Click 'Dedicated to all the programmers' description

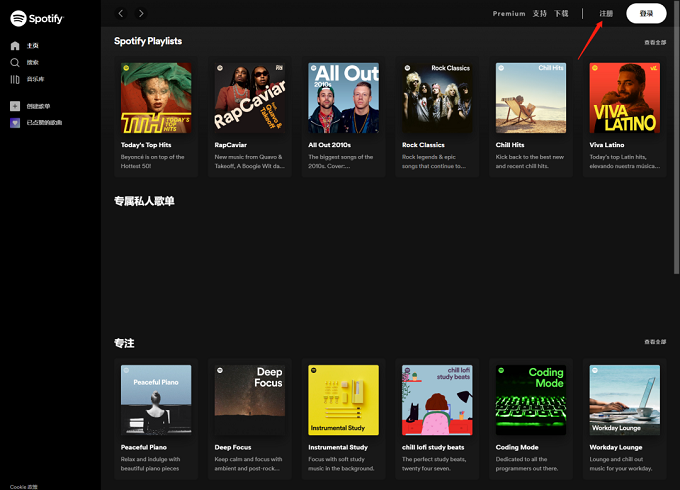[x=527, y=464]
